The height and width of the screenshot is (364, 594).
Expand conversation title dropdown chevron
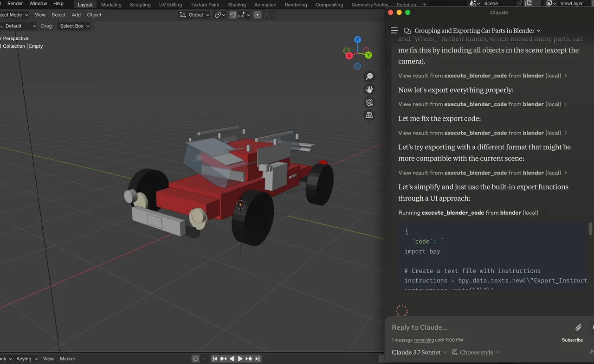coord(538,31)
